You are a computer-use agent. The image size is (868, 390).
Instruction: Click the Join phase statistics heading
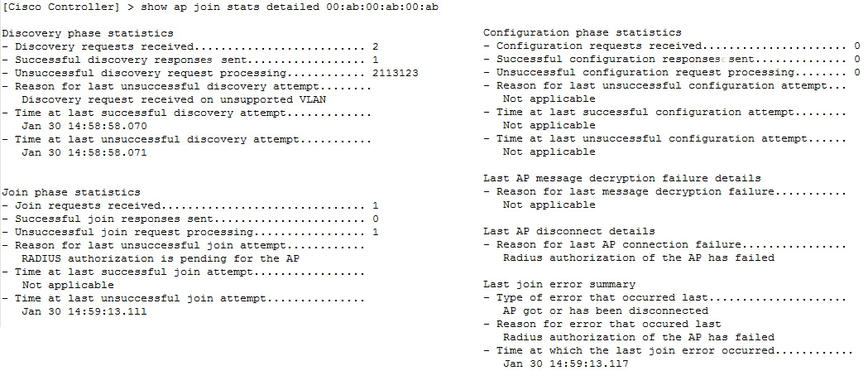point(71,192)
